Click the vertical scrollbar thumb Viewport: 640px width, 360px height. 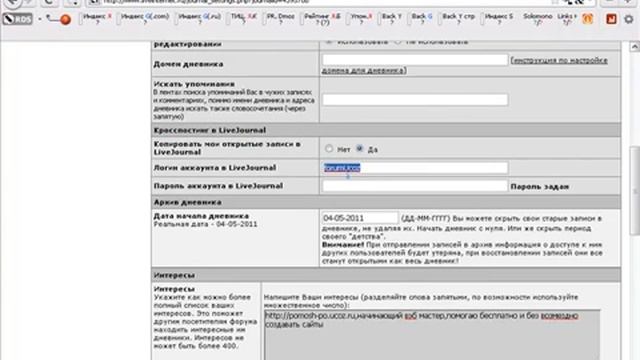coord(634,190)
